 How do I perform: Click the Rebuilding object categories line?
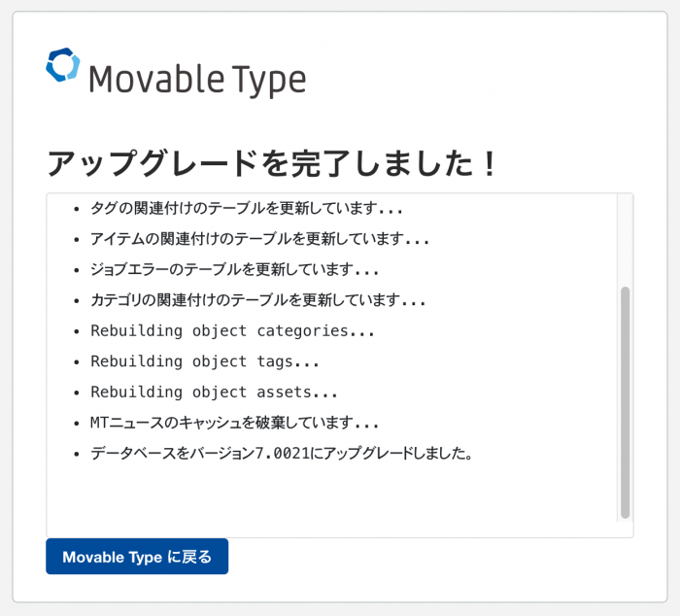click(x=232, y=330)
